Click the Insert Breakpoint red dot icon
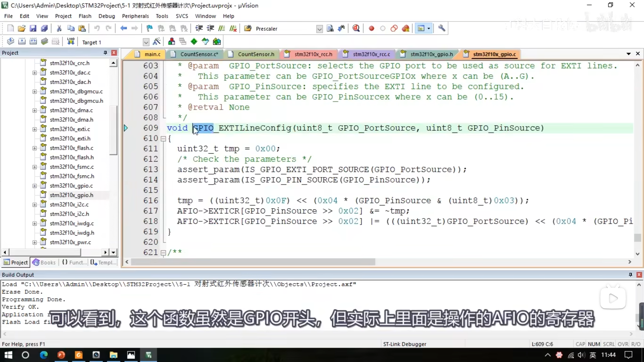644x362 pixels. coord(371,28)
